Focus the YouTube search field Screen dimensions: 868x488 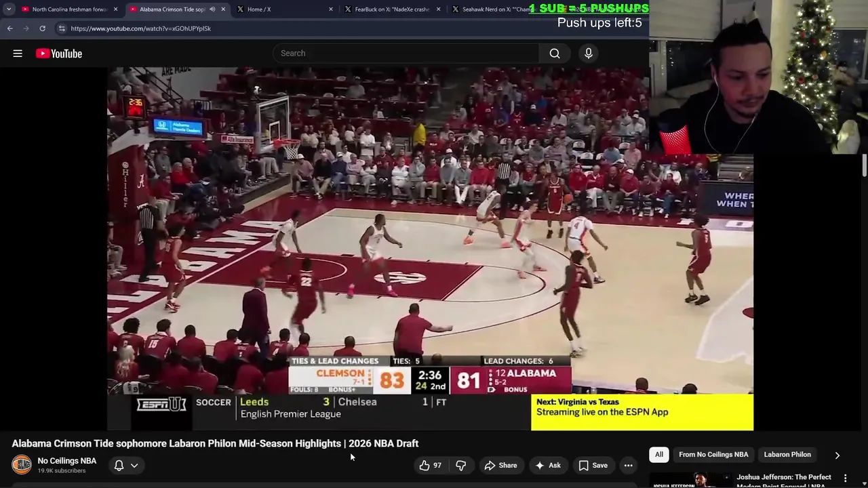point(407,54)
